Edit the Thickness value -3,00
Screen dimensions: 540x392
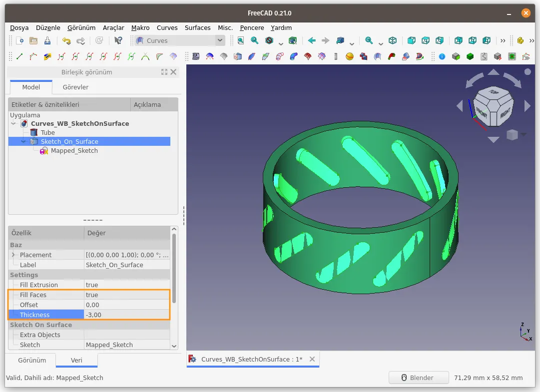[127, 315]
